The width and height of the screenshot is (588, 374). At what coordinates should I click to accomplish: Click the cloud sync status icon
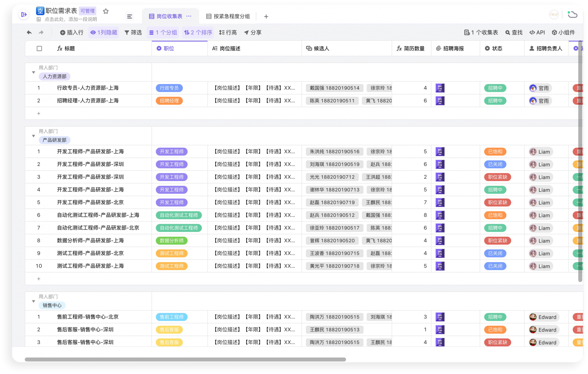pos(572,14)
